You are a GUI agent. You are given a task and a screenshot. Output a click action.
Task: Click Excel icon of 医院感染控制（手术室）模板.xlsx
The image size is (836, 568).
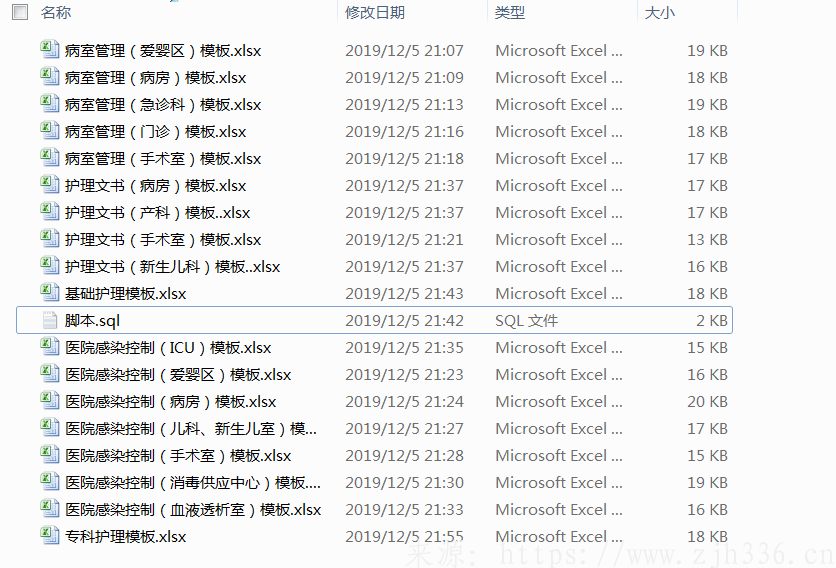[x=50, y=455]
